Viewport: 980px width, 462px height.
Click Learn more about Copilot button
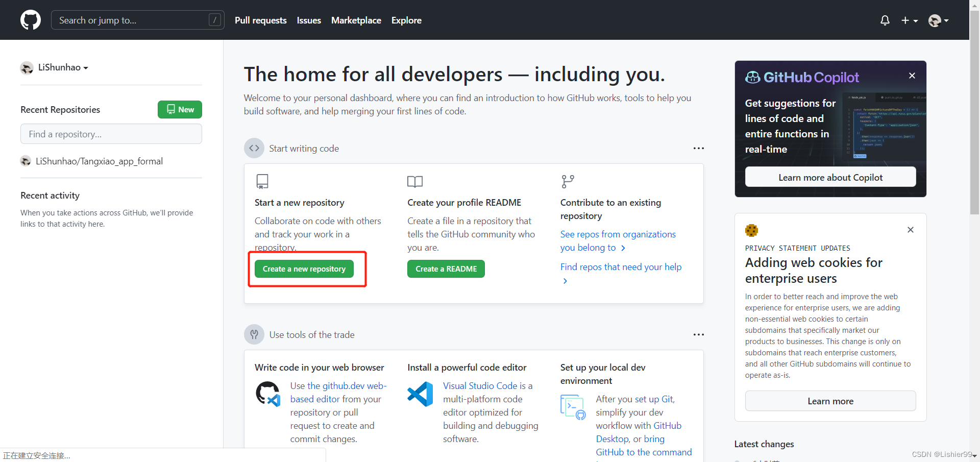(830, 177)
